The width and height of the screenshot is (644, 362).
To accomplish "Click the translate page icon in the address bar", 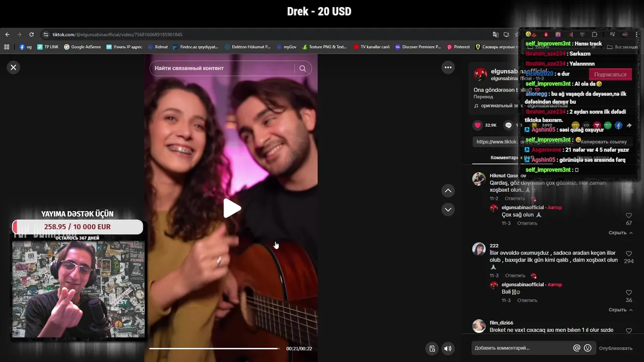I will 496,35.
